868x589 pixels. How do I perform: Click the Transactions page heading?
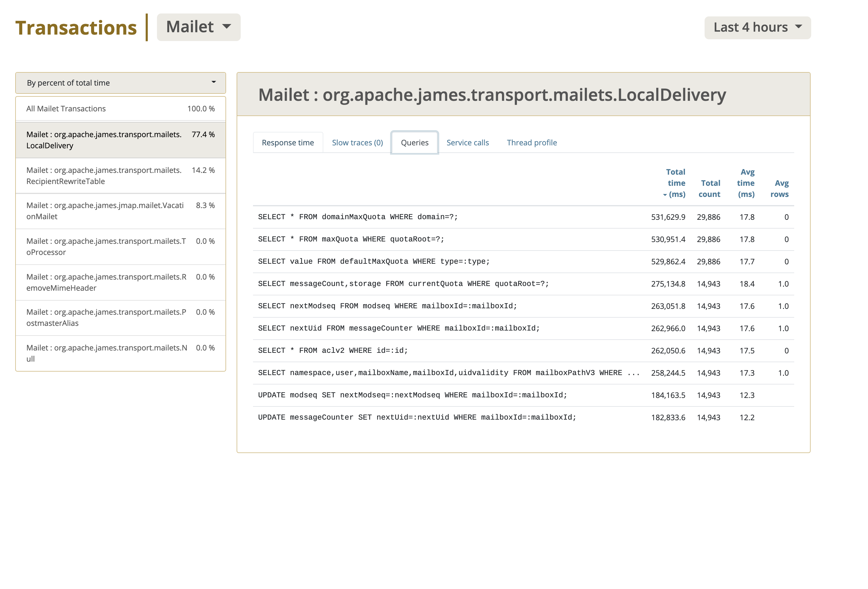(x=76, y=28)
